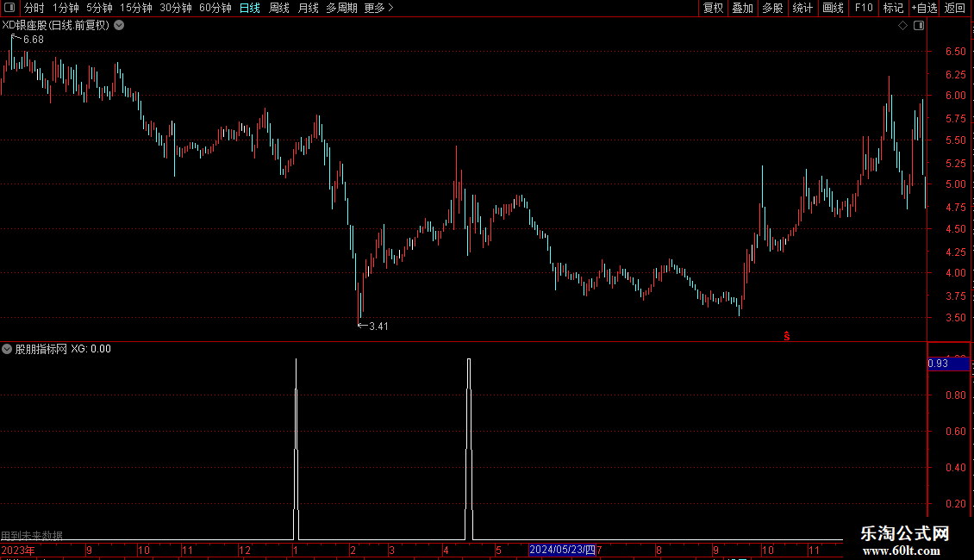Open F10 company info
Viewport: 974px width, 560px height.
point(864,8)
